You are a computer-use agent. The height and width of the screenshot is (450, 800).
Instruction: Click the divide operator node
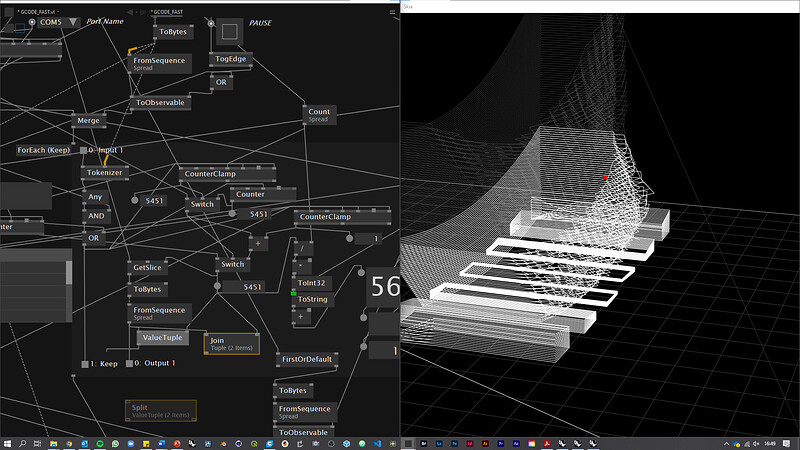pyautogui.click(x=303, y=248)
